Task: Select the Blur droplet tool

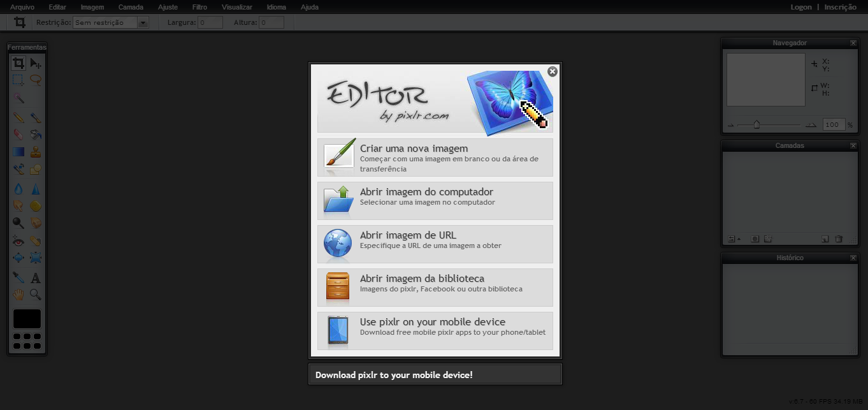Action: tap(18, 189)
